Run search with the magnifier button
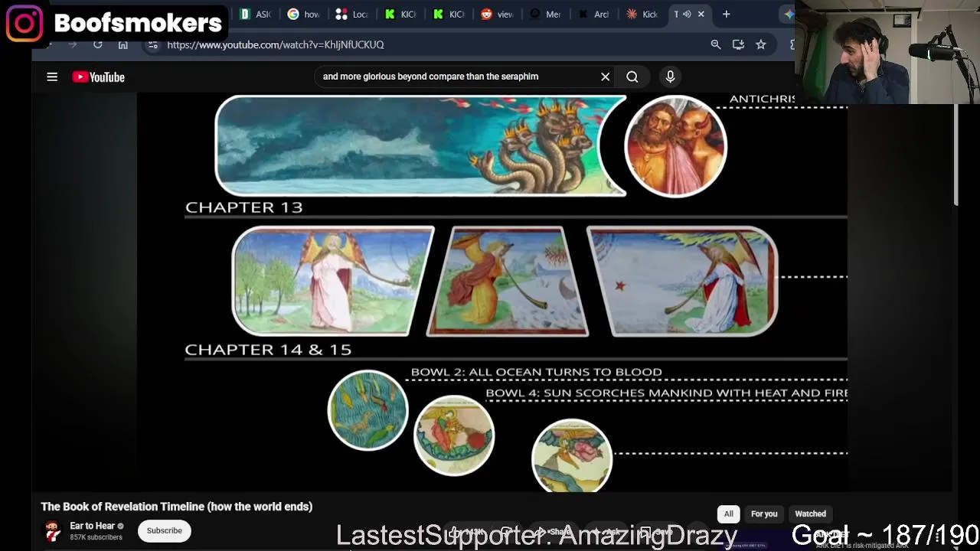Screen dimensions: 980x551 pos(632,77)
